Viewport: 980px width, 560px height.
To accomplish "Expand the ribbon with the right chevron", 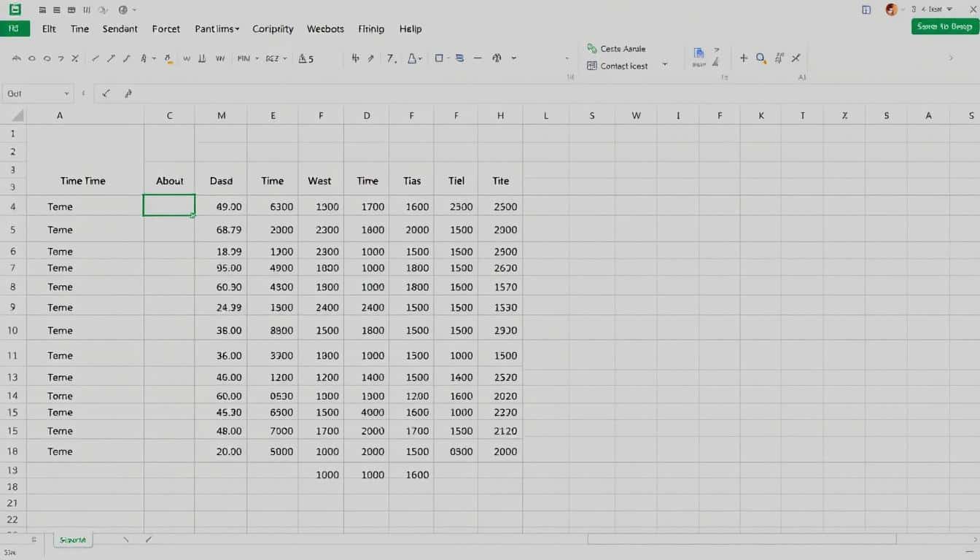I will [x=951, y=58].
